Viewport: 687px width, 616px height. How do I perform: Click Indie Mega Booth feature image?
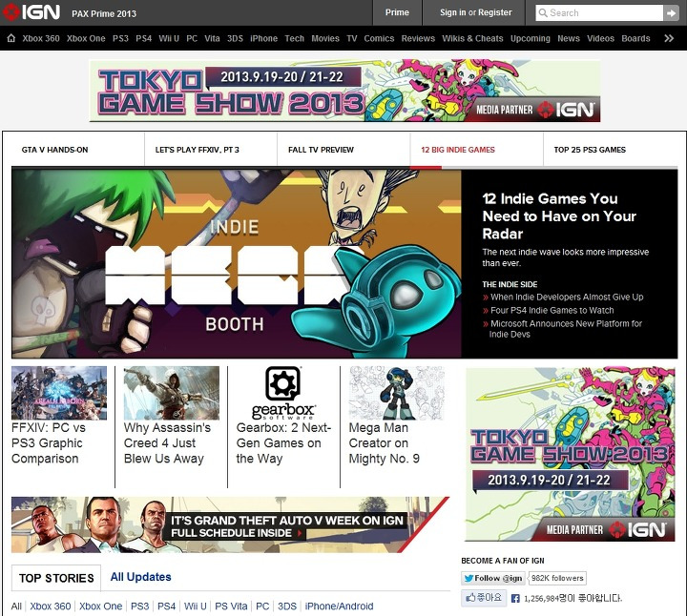click(237, 263)
